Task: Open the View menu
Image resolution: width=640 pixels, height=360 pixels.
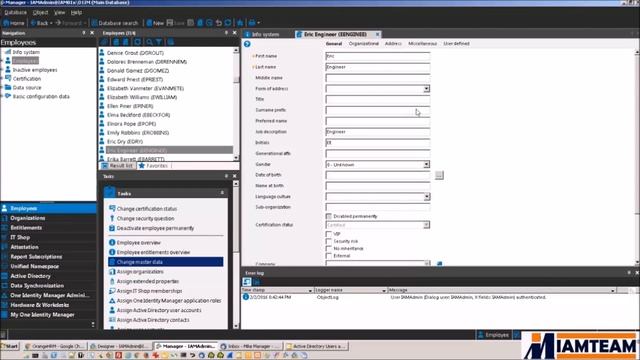Action: click(59, 13)
